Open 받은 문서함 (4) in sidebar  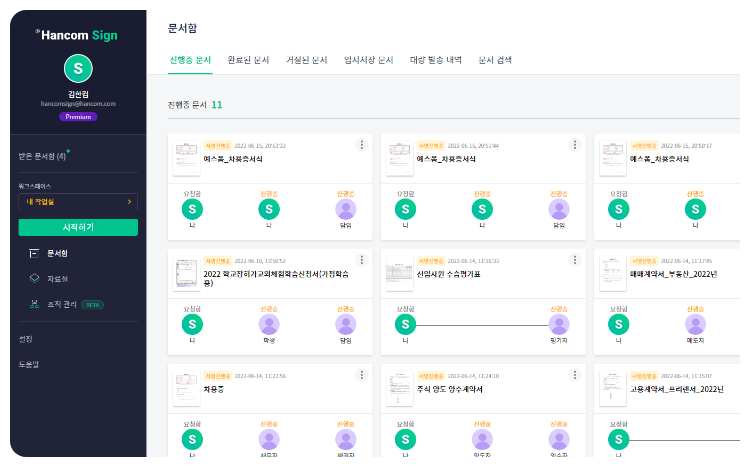[x=42, y=156]
